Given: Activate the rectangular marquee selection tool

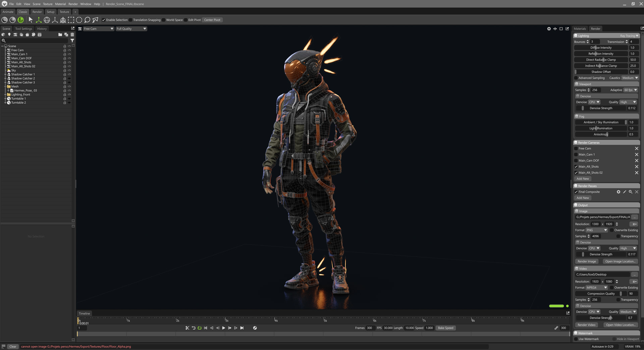Looking at the screenshot, I should coord(71,20).
